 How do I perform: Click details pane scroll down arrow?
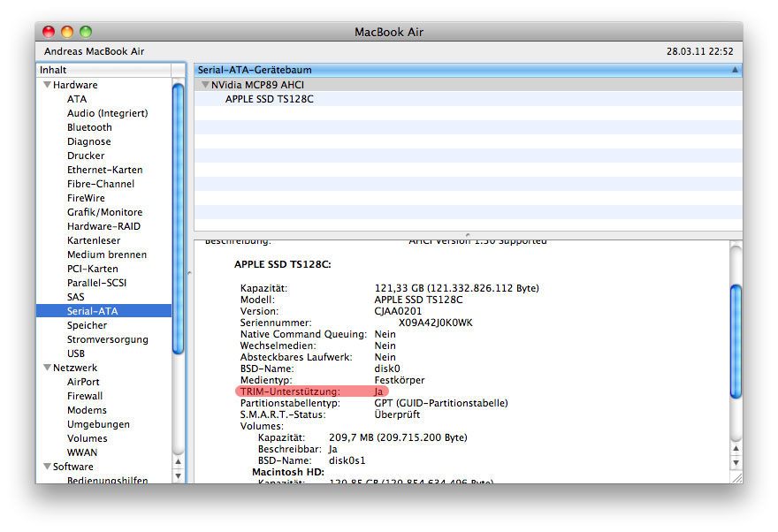click(x=736, y=462)
